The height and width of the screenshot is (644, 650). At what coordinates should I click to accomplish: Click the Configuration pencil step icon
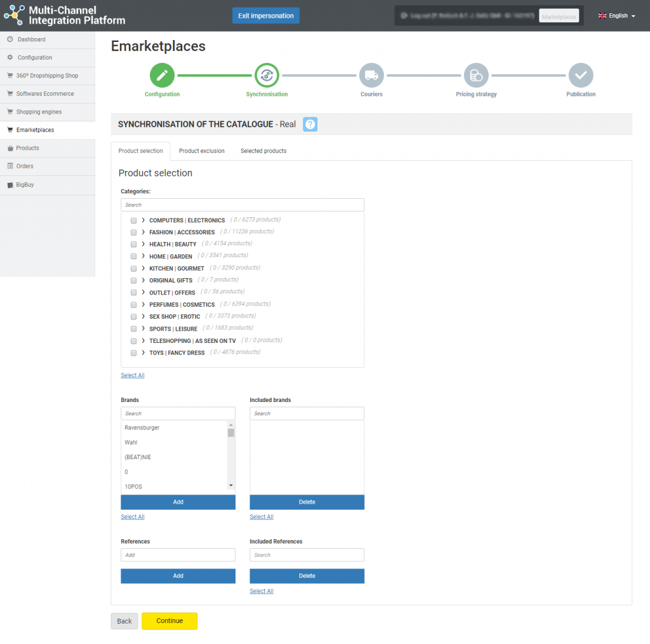(162, 76)
